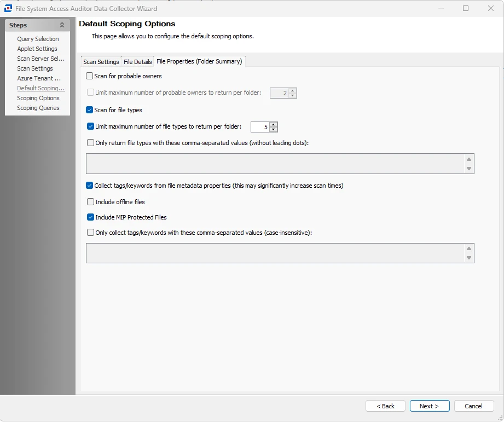Click the Next button

(430, 406)
